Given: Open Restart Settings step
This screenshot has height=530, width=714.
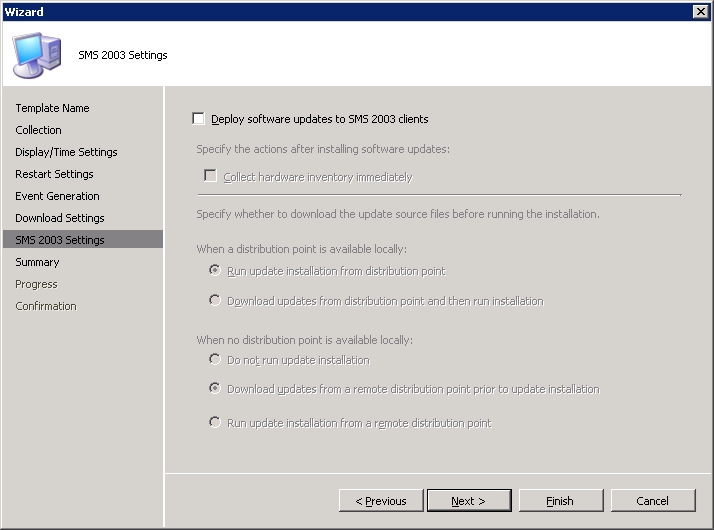Looking at the screenshot, I should click(54, 174).
